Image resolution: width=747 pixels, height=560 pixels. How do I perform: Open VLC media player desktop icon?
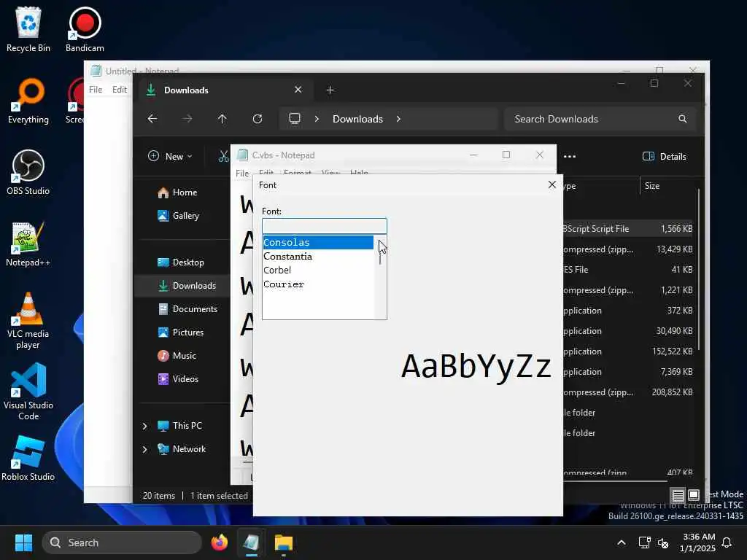(28, 321)
